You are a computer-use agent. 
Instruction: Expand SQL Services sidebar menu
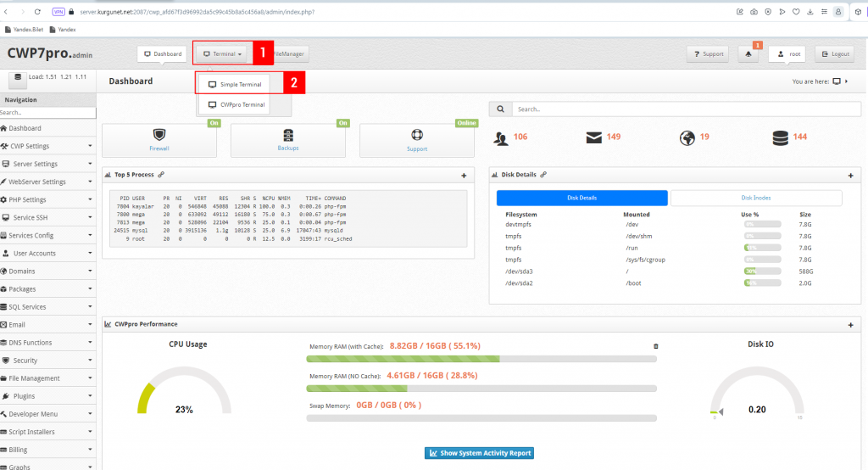47,307
